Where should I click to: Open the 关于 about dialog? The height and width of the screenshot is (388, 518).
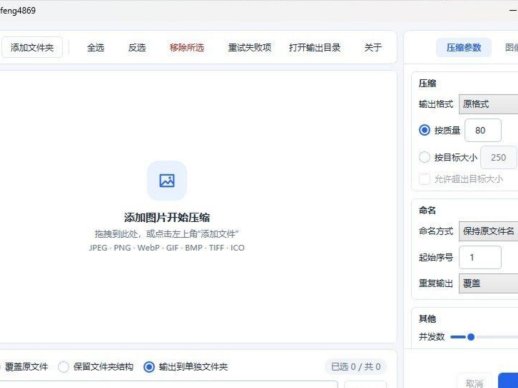(x=373, y=48)
